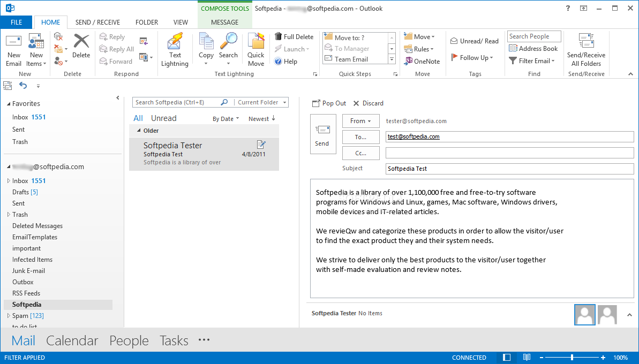
Task: Discard the draft message
Action: point(368,103)
